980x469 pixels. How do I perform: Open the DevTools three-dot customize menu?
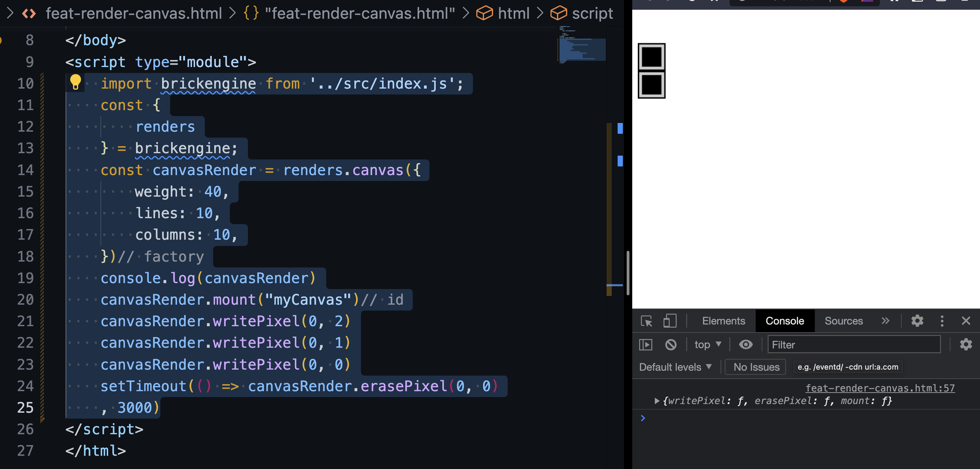click(942, 321)
